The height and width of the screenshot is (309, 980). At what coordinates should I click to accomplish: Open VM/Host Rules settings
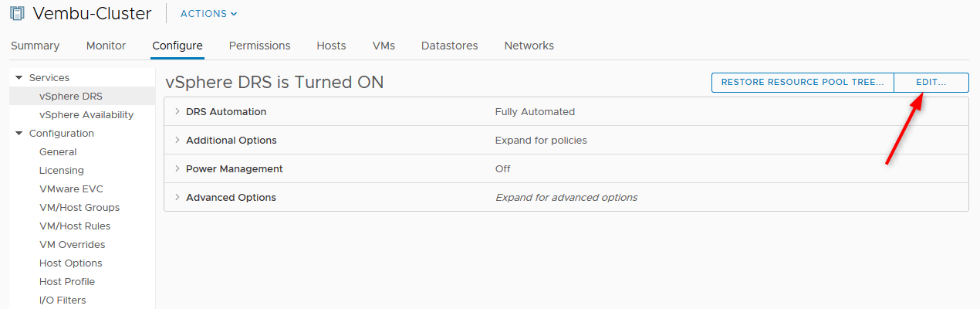click(75, 226)
